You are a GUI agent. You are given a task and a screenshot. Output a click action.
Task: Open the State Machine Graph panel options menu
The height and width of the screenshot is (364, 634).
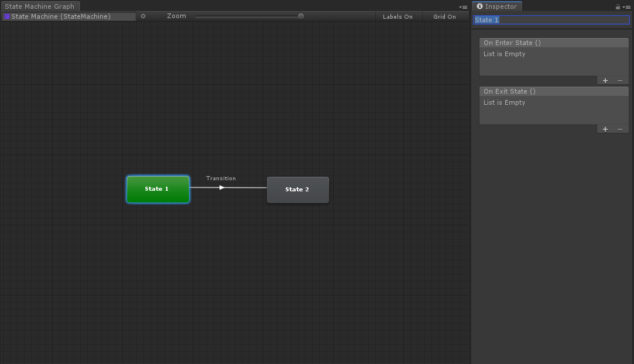[x=463, y=7]
